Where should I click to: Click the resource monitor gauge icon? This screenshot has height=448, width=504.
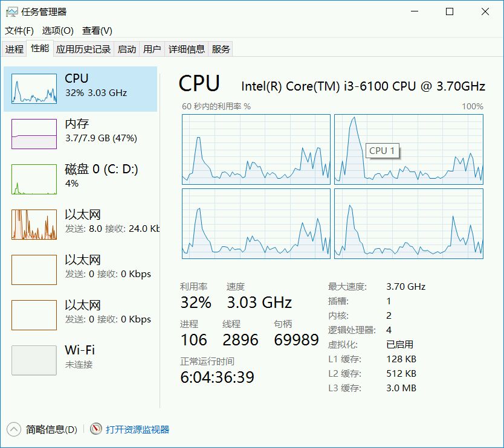pyautogui.click(x=96, y=429)
